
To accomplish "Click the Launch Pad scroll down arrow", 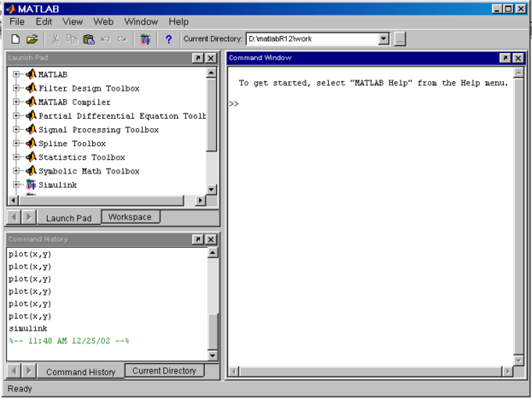I will tap(211, 189).
